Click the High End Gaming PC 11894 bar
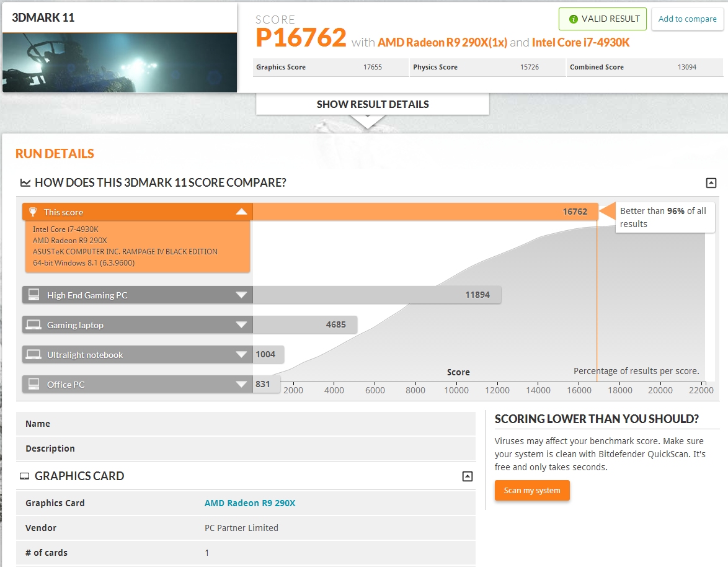The width and height of the screenshot is (728, 567). 376,295
